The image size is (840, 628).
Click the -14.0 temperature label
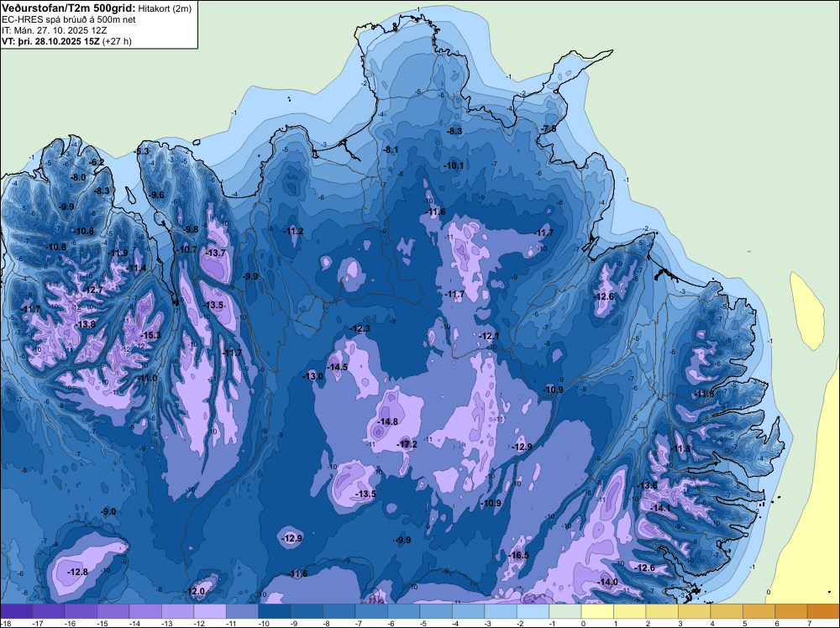click(x=607, y=582)
